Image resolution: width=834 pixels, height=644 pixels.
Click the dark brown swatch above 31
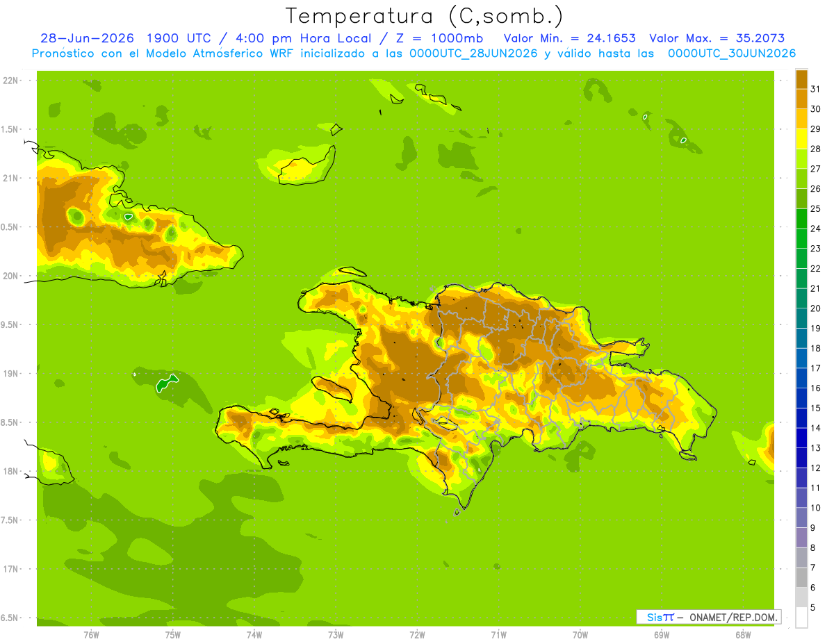coord(801,79)
